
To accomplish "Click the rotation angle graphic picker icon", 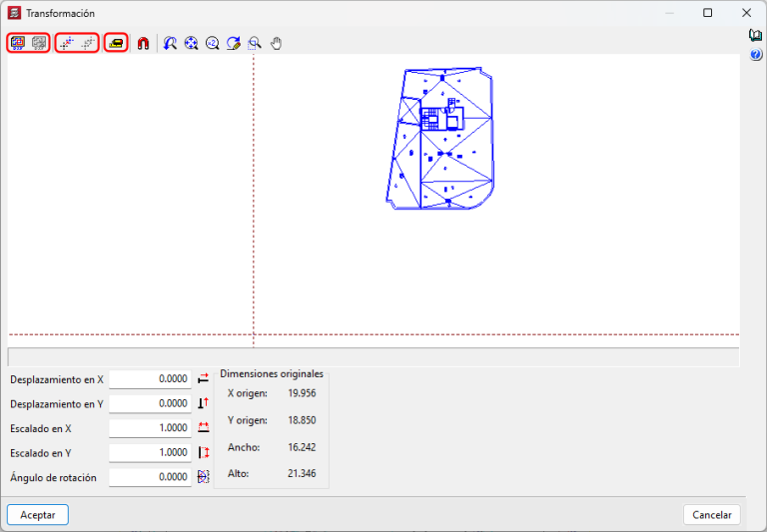I will (x=203, y=477).
